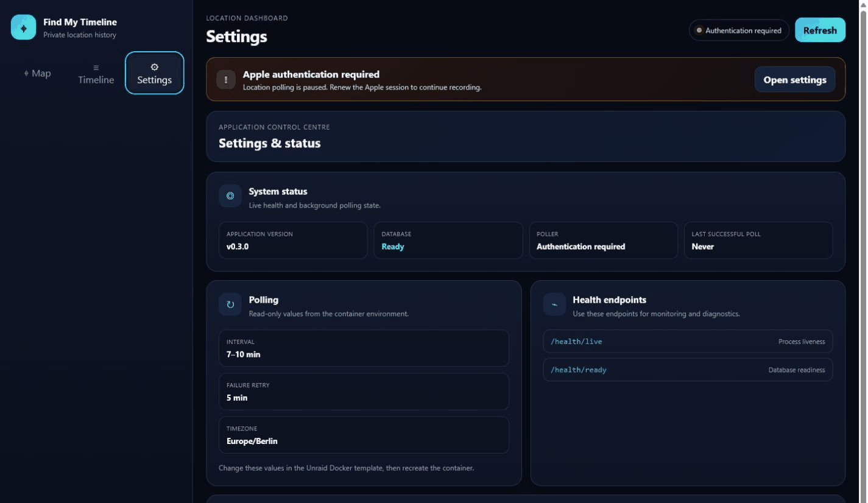
Task: Click the System status icon
Action: coord(230,196)
